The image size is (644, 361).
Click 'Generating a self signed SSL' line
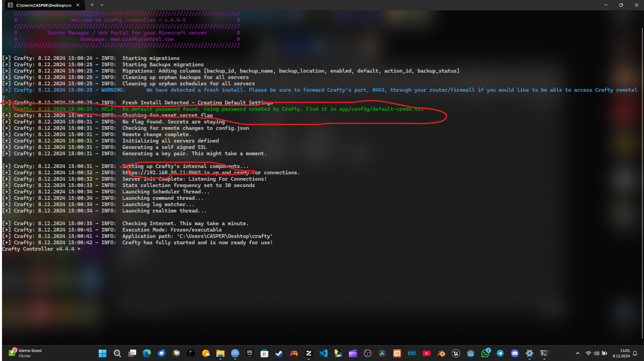[x=164, y=147]
